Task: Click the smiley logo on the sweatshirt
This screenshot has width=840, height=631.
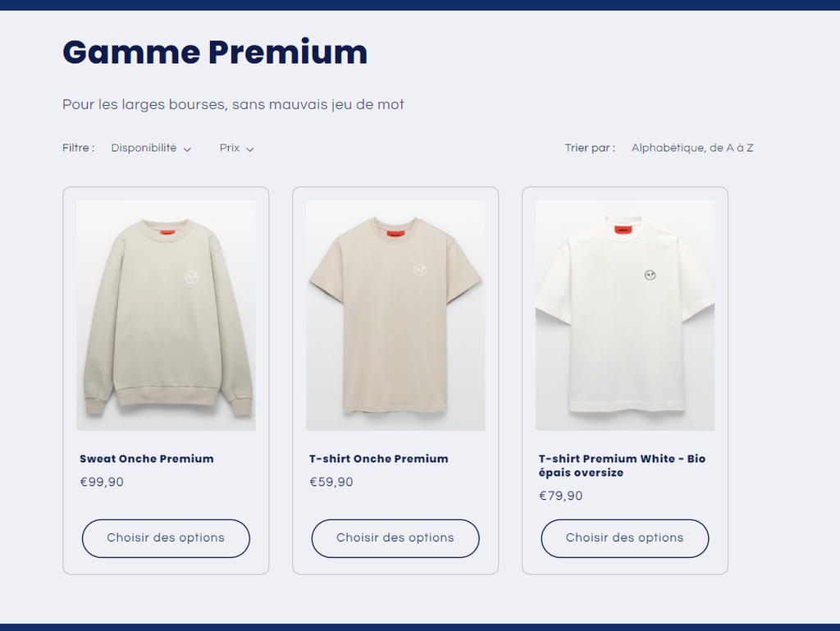Action: (x=193, y=277)
